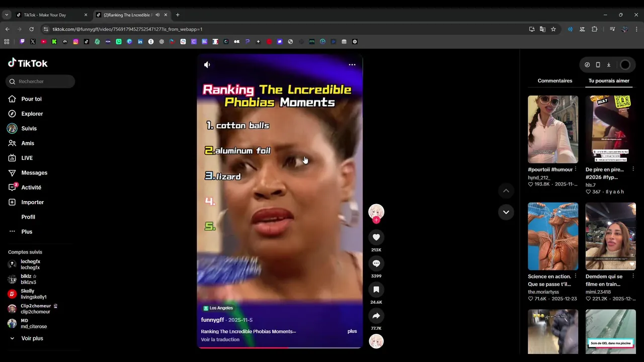Image resolution: width=644 pixels, height=362 pixels.
Task: Open the #pourtoii #humour video thumbnail
Action: click(553, 129)
